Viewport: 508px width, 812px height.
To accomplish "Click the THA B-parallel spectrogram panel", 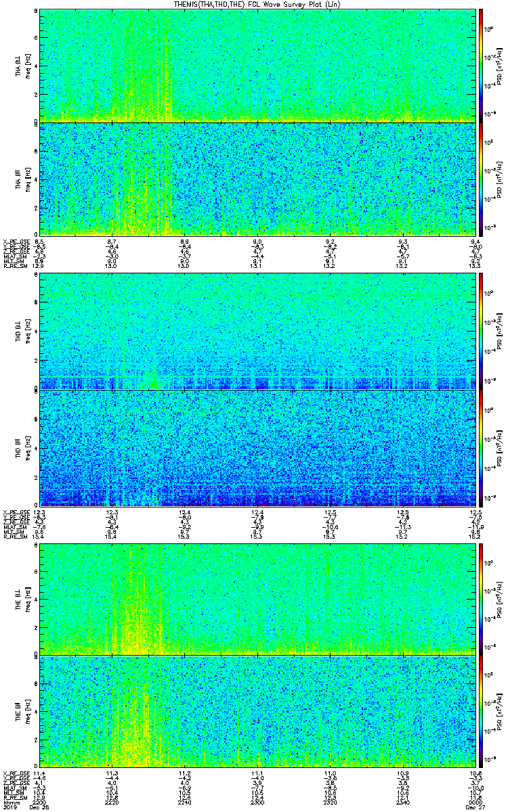I will pyautogui.click(x=257, y=179).
